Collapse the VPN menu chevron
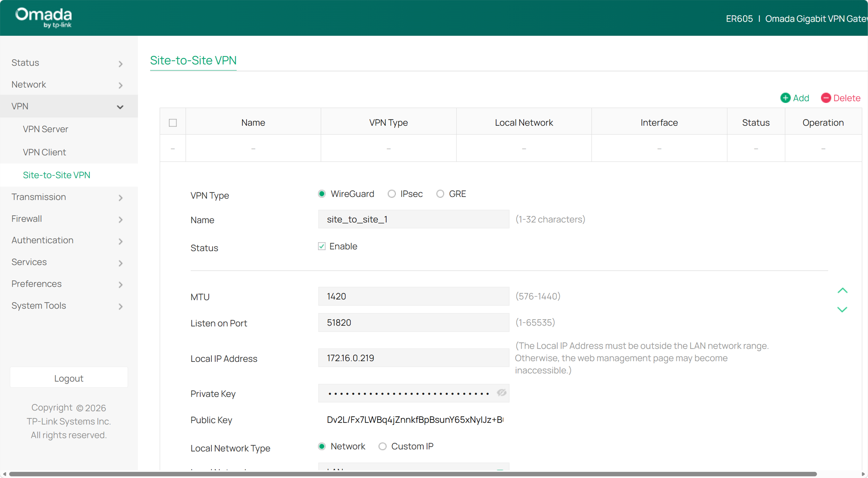Image resolution: width=868 pixels, height=478 pixels. click(120, 107)
